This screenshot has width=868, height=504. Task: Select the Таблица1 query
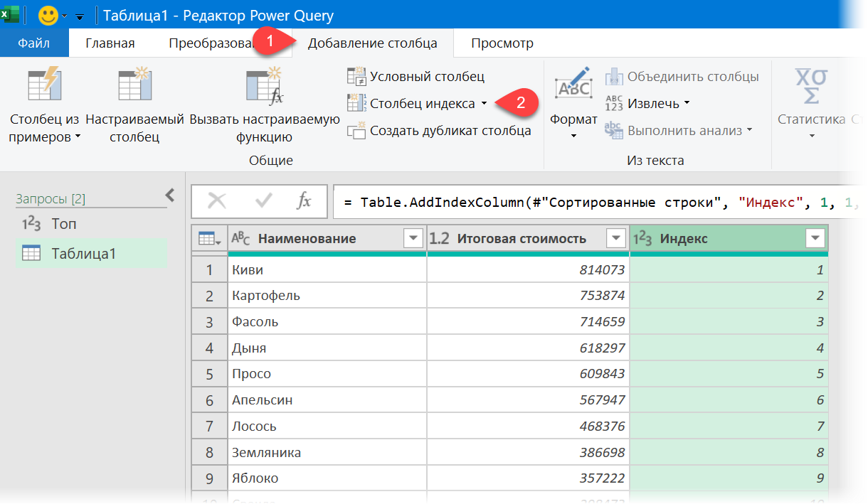click(91, 253)
